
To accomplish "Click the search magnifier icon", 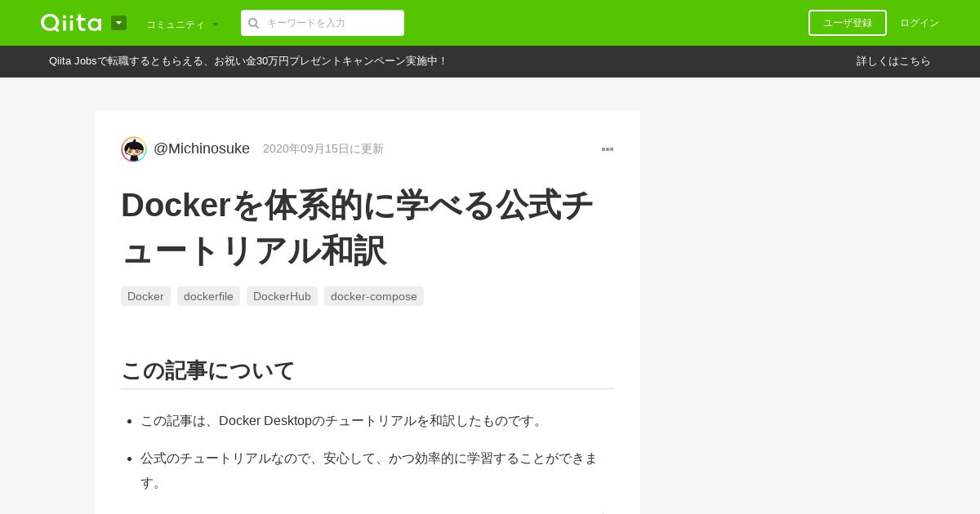I will [254, 23].
